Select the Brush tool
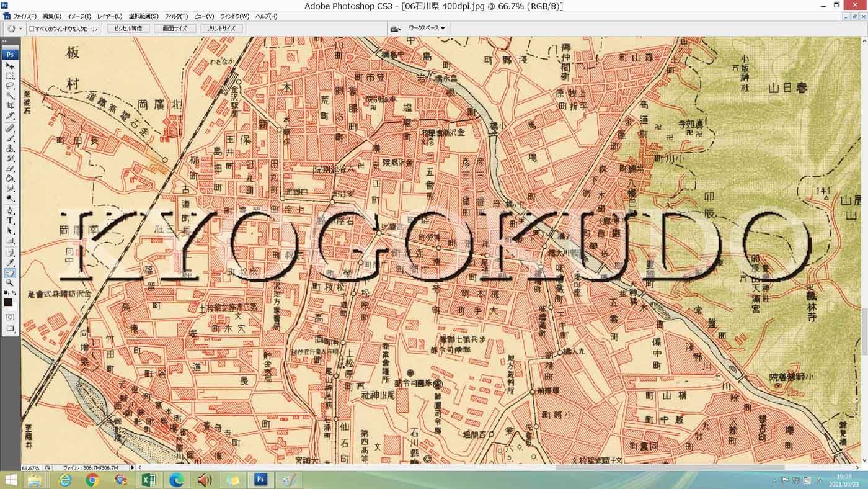Image resolution: width=868 pixels, height=489 pixels. pyautogui.click(x=10, y=138)
